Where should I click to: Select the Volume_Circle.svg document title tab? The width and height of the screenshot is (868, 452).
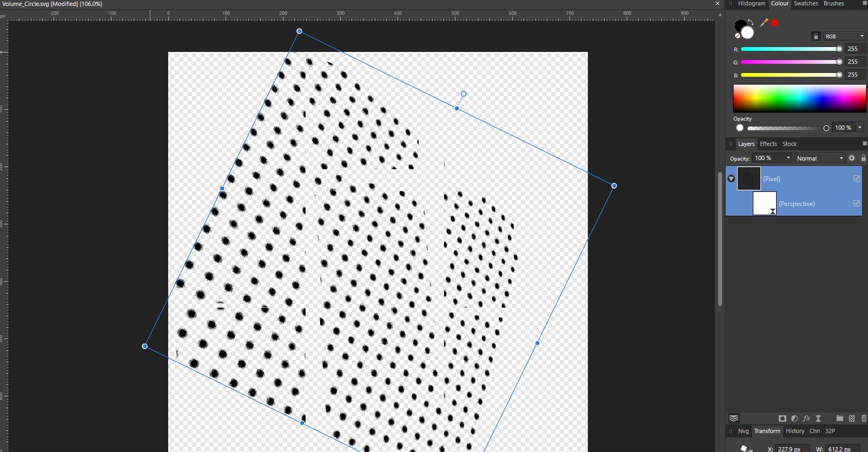52,3
